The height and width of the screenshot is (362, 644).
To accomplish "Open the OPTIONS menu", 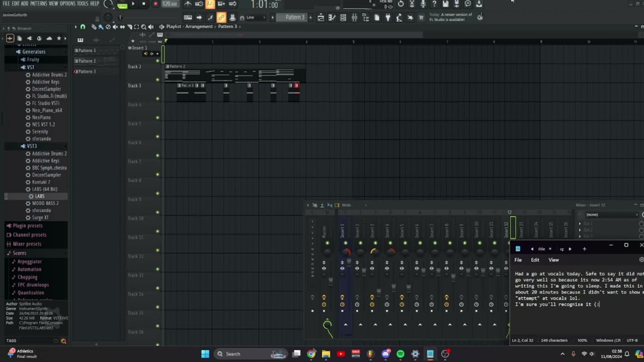I will coord(67,4).
